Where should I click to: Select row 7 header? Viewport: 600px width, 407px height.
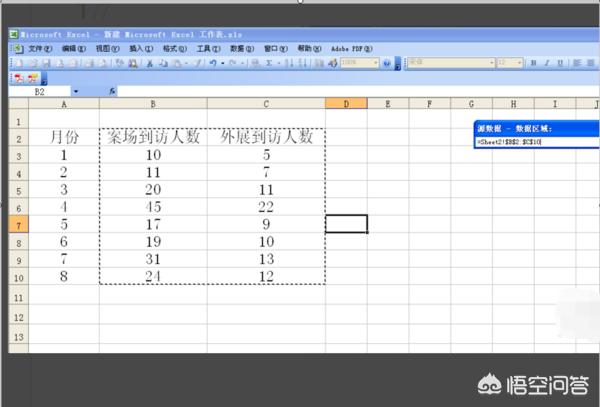pos(17,224)
